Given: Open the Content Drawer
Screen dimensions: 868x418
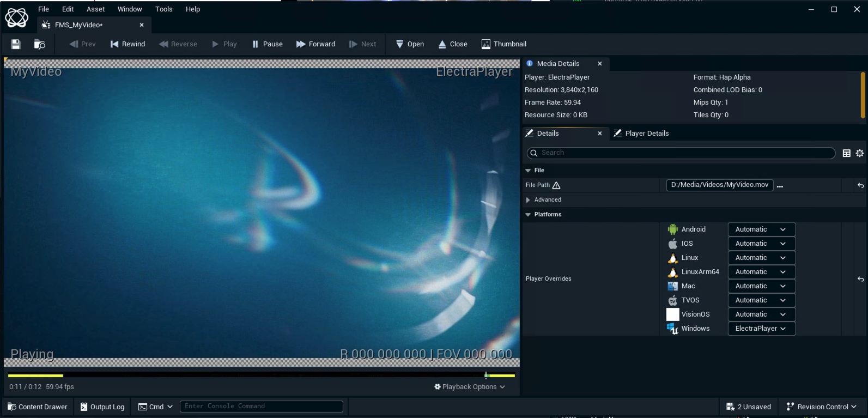Looking at the screenshot, I should coord(38,407).
